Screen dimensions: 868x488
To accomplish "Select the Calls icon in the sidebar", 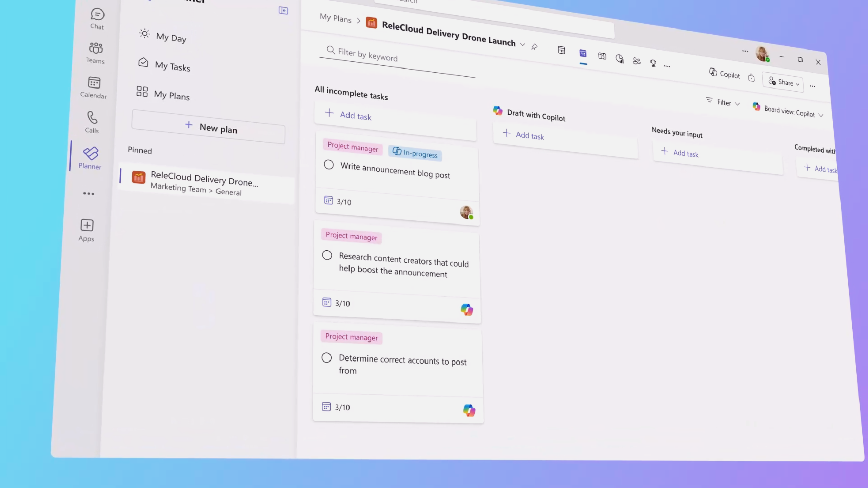I will 92,121.
